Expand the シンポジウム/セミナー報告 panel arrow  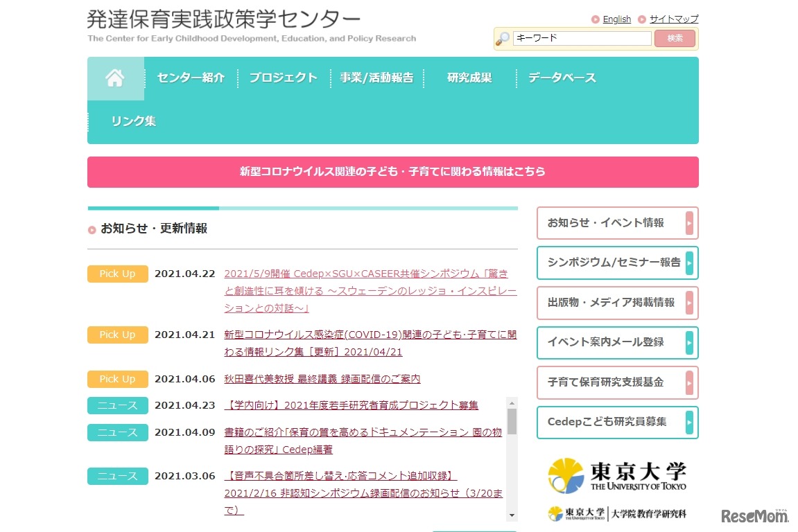[x=689, y=263]
